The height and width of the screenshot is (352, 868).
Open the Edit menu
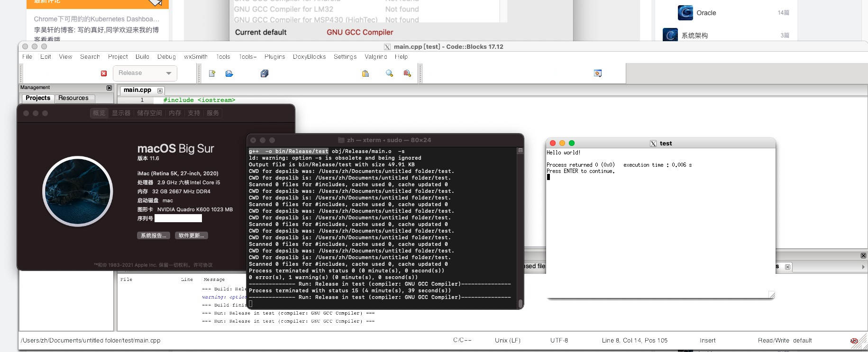(46, 57)
